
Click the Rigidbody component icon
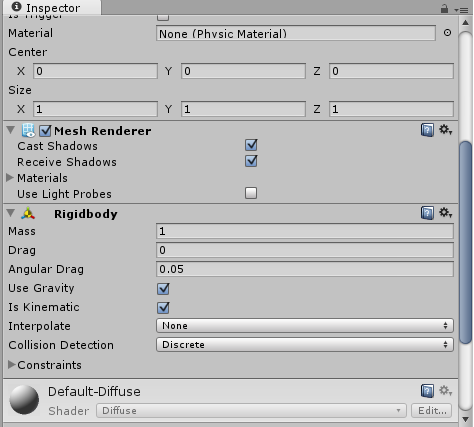point(28,213)
